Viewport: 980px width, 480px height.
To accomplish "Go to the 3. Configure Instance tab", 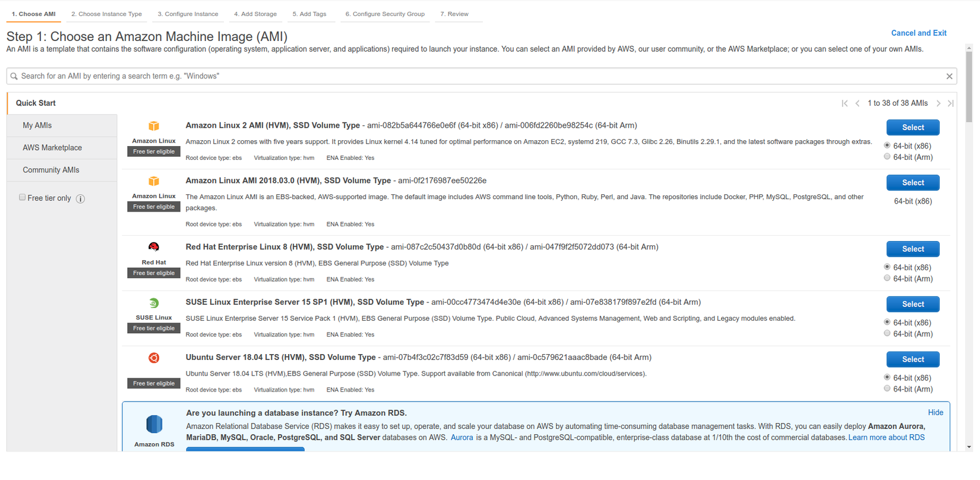I will coord(188,14).
